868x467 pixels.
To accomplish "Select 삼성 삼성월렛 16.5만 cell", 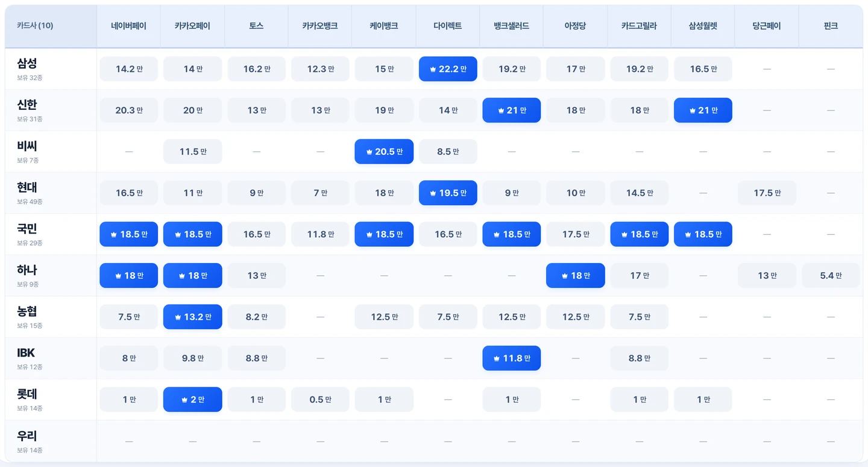I will (x=703, y=69).
